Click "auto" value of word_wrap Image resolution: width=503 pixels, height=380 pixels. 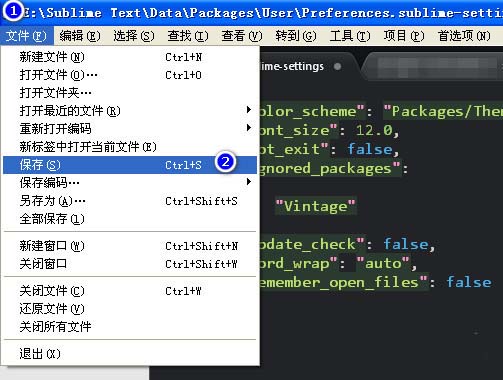(383, 264)
